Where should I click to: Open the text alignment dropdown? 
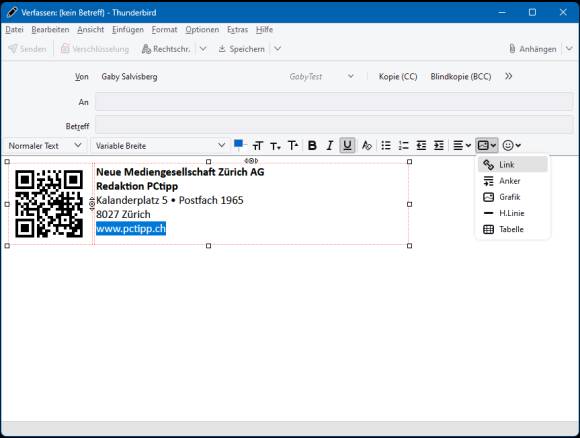pos(462,145)
